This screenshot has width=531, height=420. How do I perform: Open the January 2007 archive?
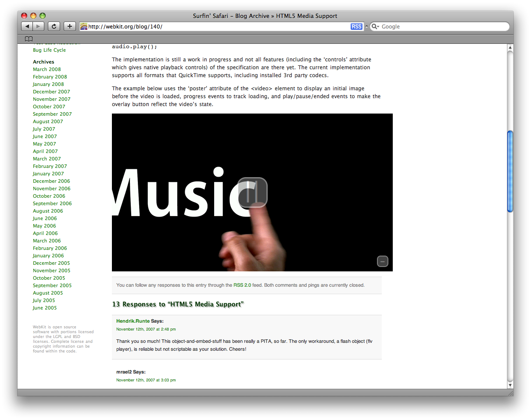tap(48, 174)
